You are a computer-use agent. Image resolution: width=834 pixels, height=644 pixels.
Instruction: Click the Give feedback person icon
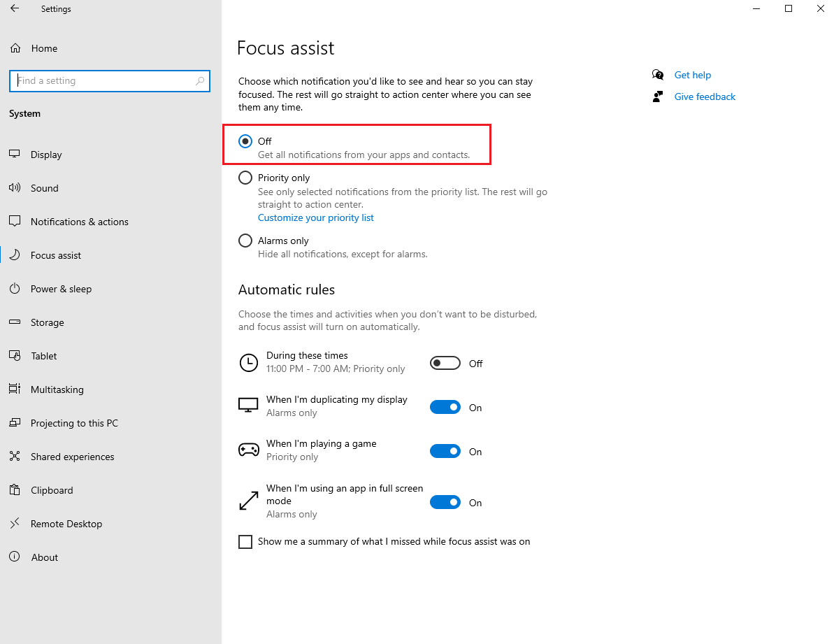click(x=658, y=96)
